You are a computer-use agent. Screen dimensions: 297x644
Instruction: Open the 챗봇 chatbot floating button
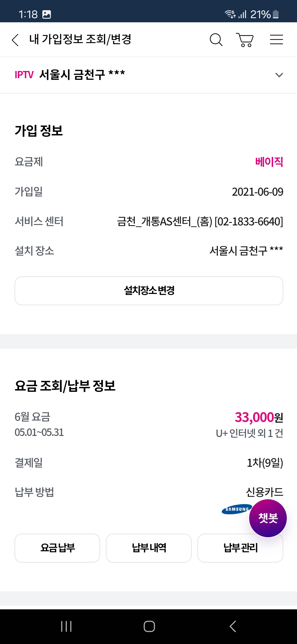(268, 518)
